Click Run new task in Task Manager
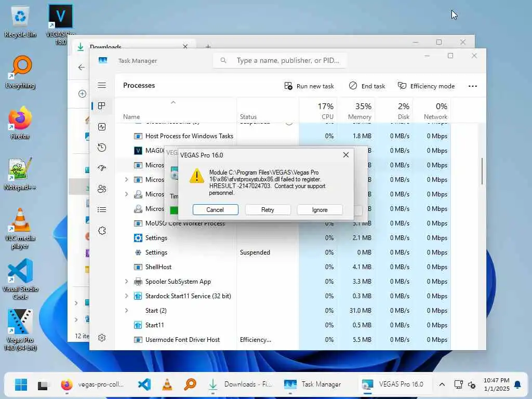The height and width of the screenshot is (399, 532). point(309,86)
